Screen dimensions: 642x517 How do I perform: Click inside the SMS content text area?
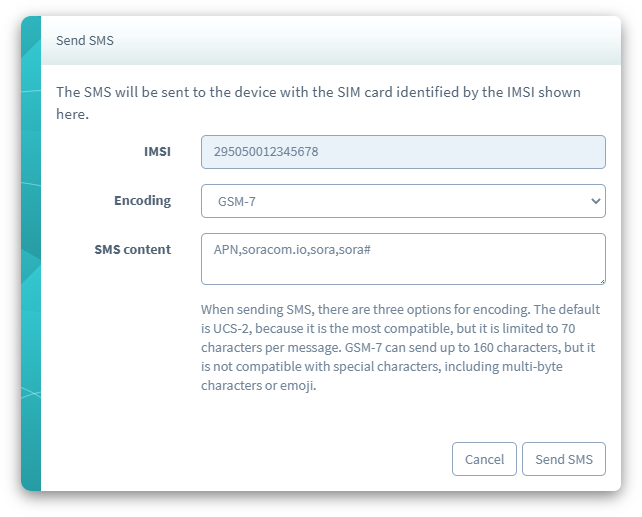click(403, 265)
